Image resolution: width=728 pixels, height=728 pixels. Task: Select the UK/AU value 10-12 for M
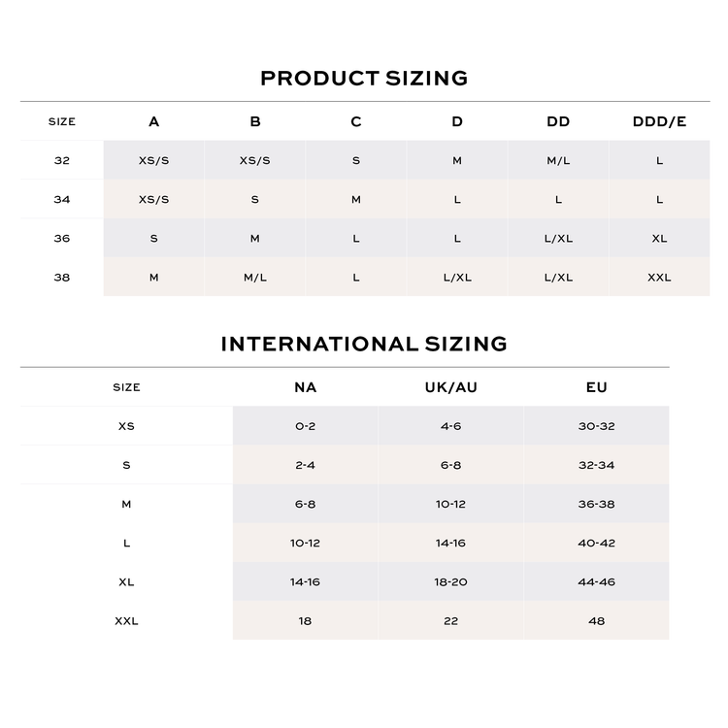[x=450, y=504]
